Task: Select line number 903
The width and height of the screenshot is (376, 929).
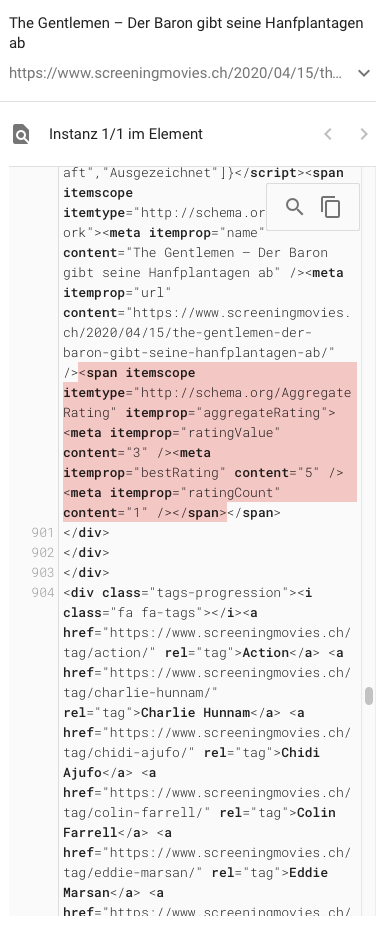Action: [x=43, y=572]
